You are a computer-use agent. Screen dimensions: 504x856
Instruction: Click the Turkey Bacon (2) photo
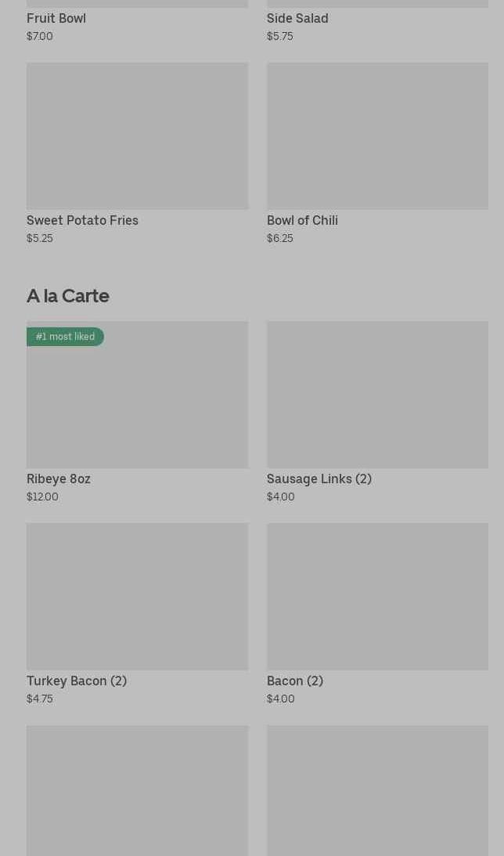137,596
